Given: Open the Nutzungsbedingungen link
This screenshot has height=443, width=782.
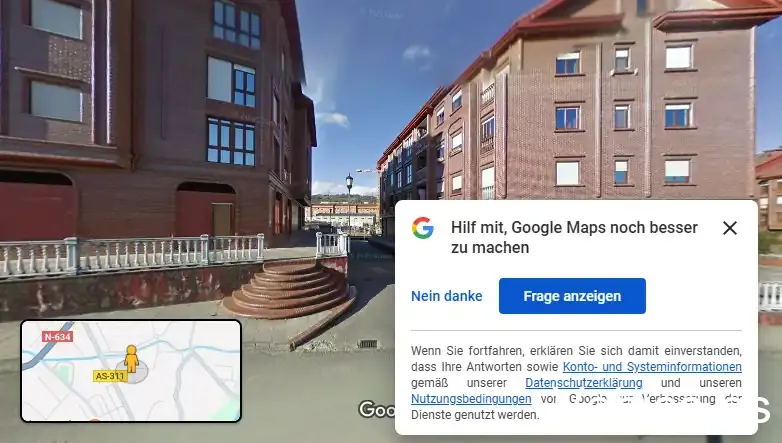Looking at the screenshot, I should [471, 399].
